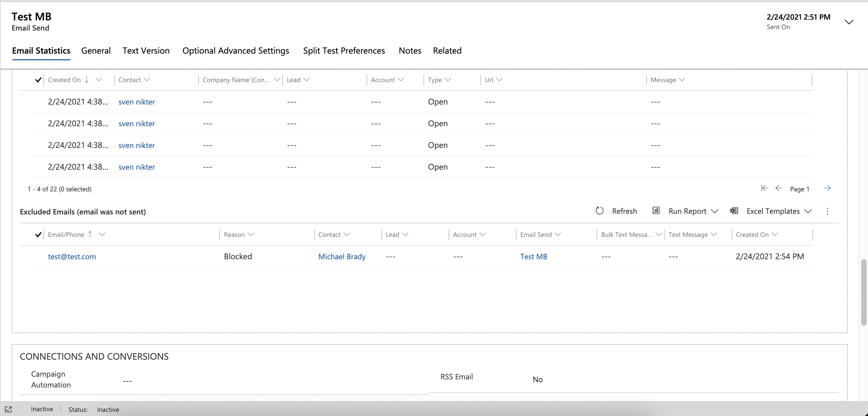Click the Created On descending sort arrow
868x416 pixels.
pos(87,80)
